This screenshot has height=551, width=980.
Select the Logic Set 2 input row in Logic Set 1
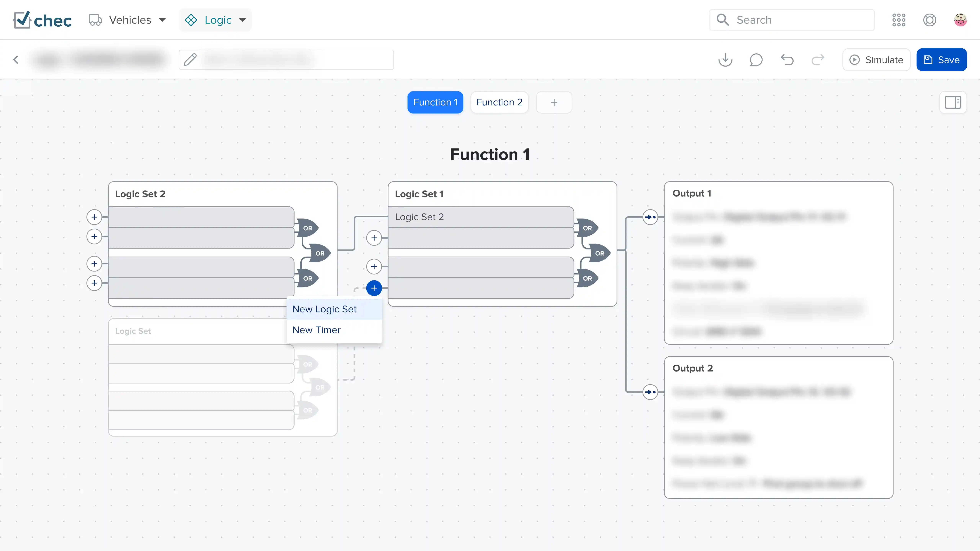481,217
